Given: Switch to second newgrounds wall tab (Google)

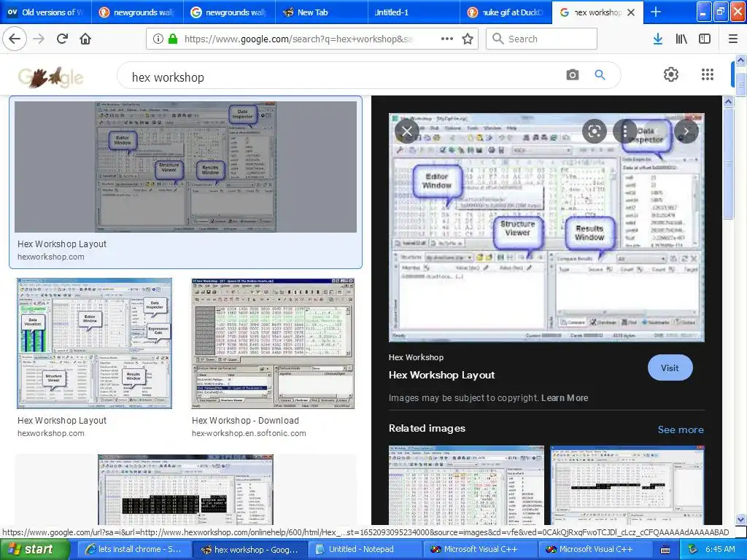Looking at the screenshot, I should click(x=229, y=12).
